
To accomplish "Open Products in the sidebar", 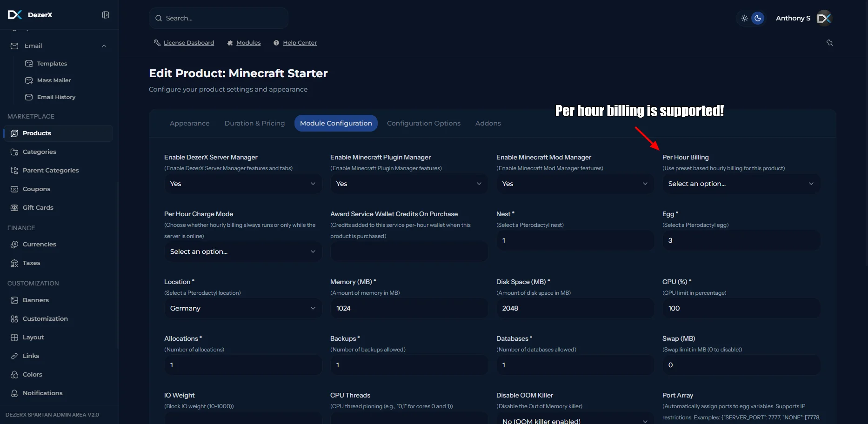I will 58,133.
